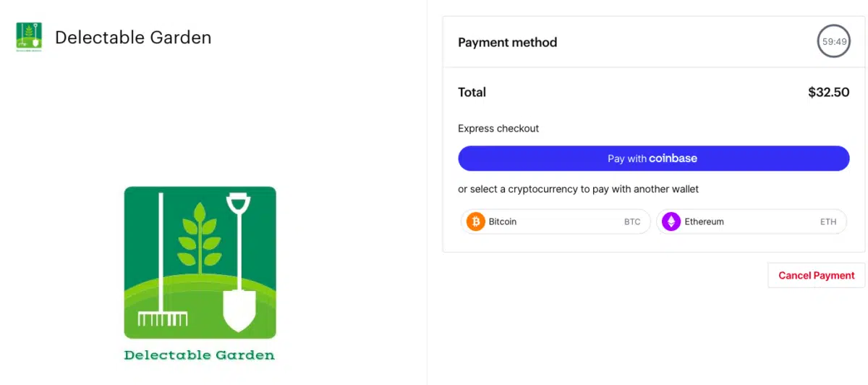Click the Total label
868x385 pixels.
[x=472, y=93]
